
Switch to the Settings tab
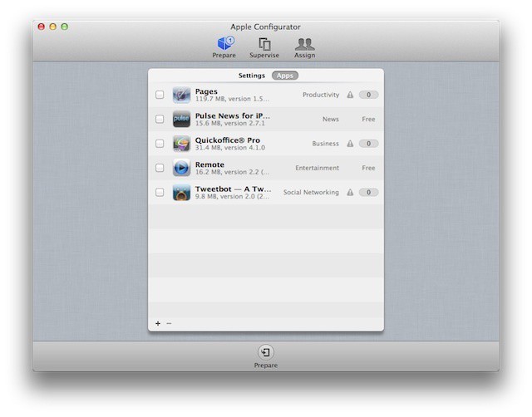click(251, 76)
